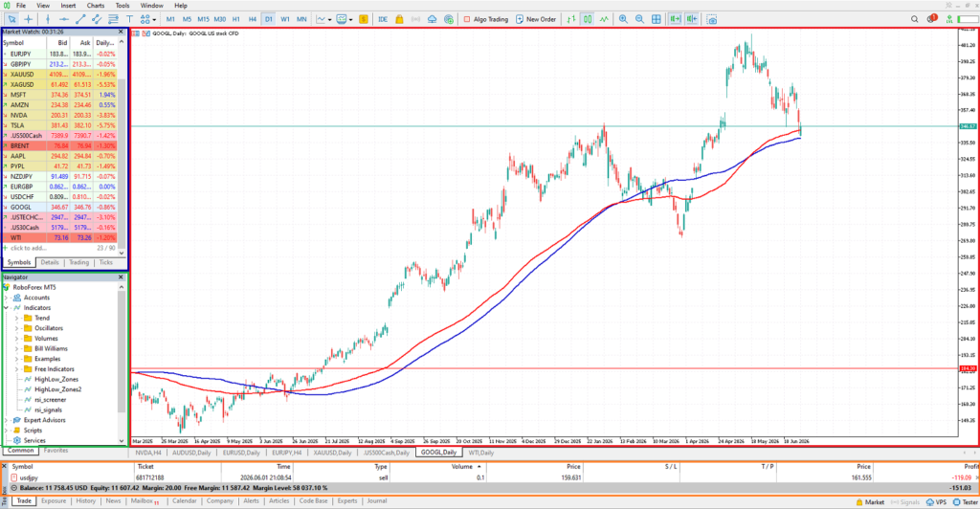Open the notifications icon with red badge
980x509 pixels.
pyautogui.click(x=932, y=19)
